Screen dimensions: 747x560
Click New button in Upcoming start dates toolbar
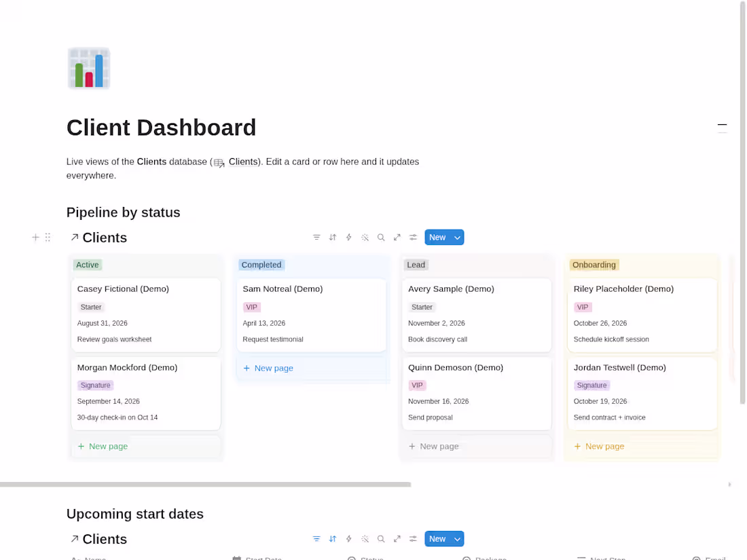[437, 538]
